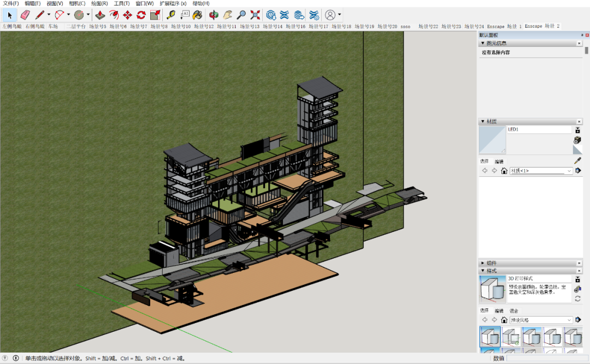The width and height of the screenshot is (590, 364).
Task: Close the 图元信息 panel with its x
Action: [579, 43]
